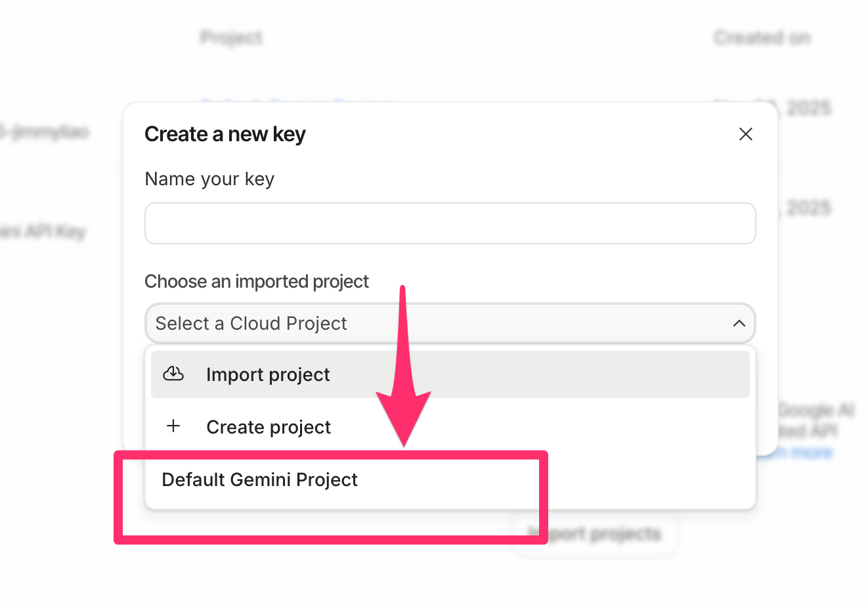Screen dimensions: 868x603
Task: Collapse the project list using the chevron arrow
Action: [739, 323]
